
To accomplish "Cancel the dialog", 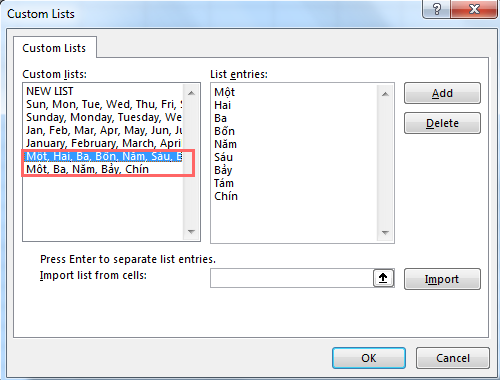I will click(x=453, y=358).
